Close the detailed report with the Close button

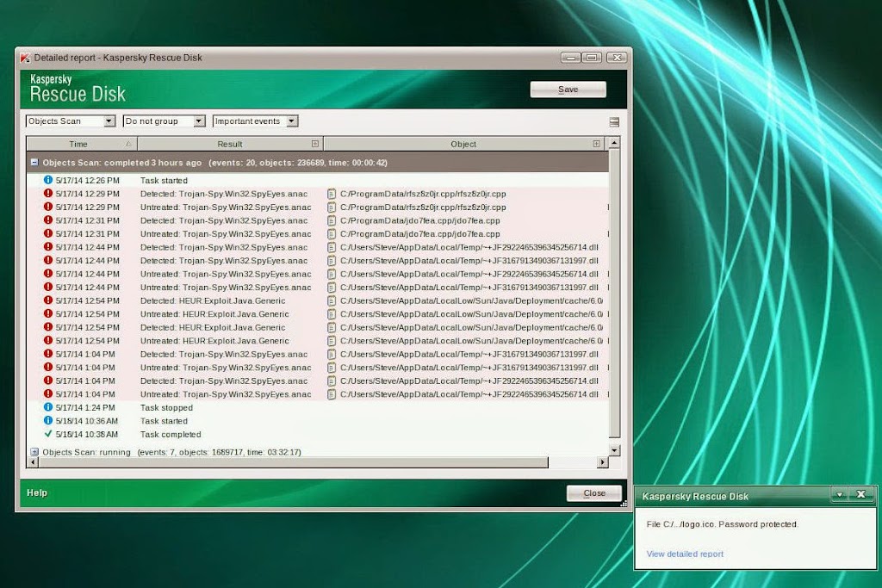click(594, 493)
